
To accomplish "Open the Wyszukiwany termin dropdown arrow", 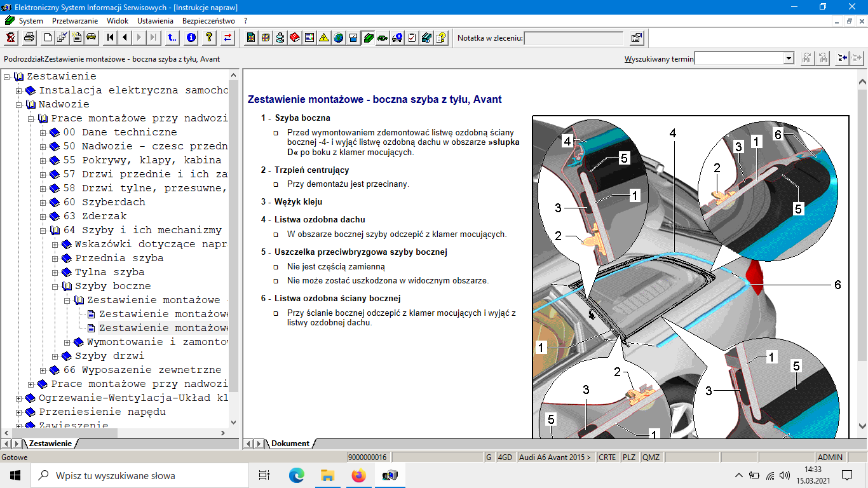I will (789, 58).
